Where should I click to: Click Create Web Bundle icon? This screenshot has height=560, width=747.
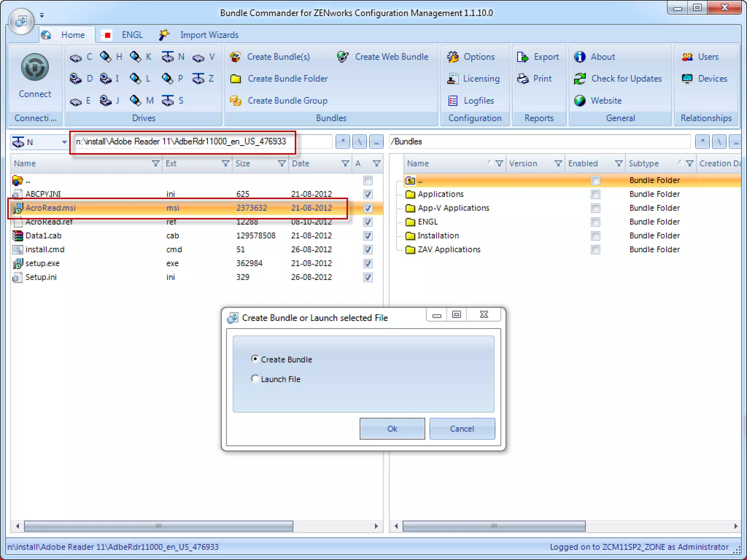tap(343, 57)
